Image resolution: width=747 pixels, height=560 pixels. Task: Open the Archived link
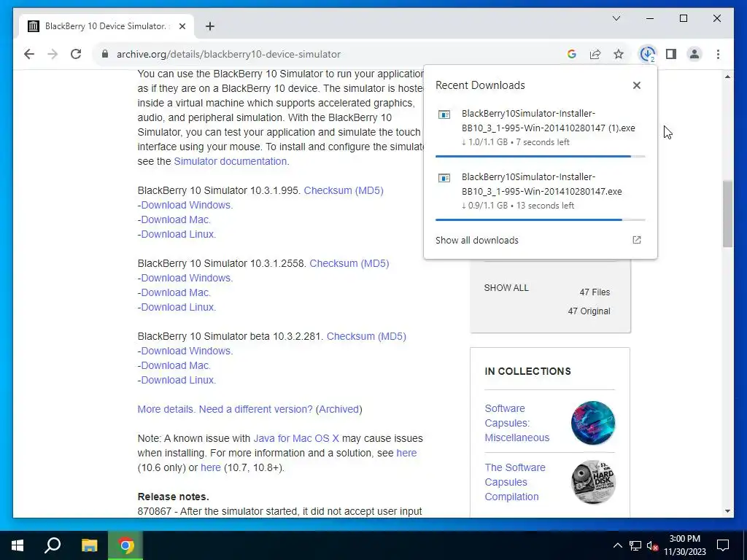tap(338, 410)
